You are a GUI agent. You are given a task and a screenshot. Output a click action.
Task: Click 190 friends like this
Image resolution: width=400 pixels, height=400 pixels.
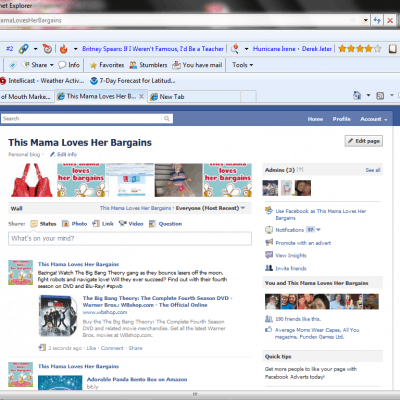point(298,319)
